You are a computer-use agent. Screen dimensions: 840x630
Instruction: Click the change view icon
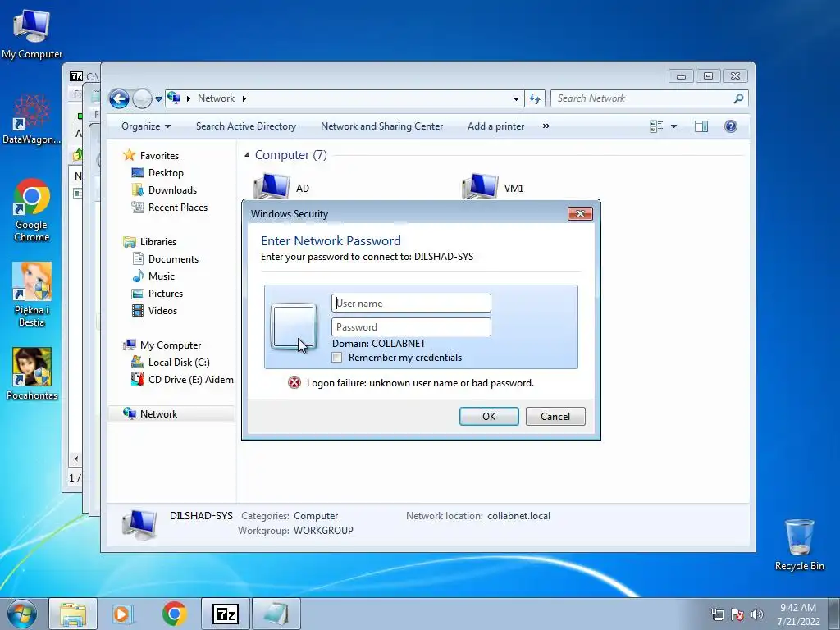tap(656, 126)
